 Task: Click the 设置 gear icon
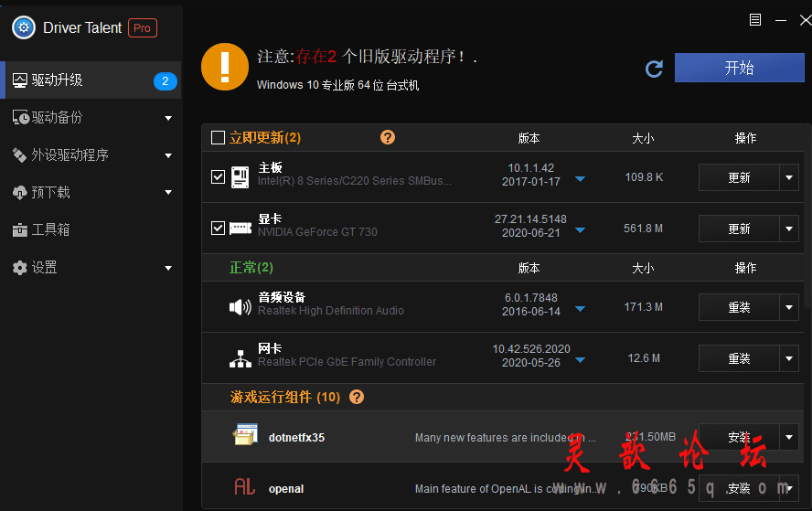(20, 268)
